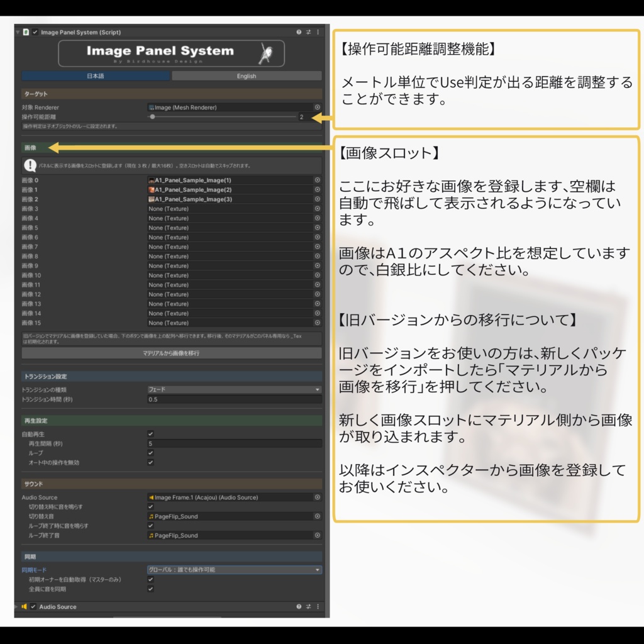Click the 操作可能距離 value field
644x644 pixels.
pos(310,117)
